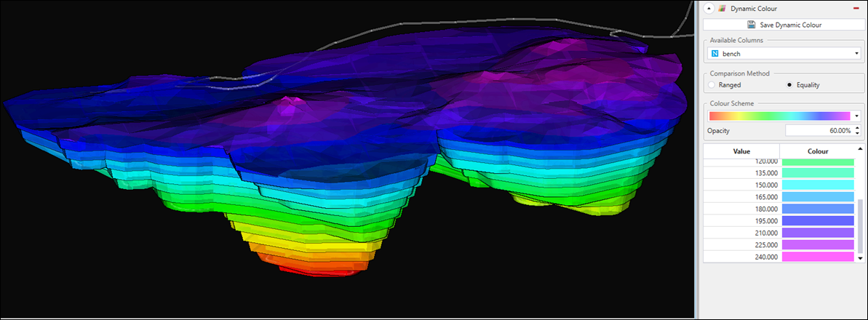Viewport: 868px width, 320px height.
Task: Open the Available Columns dropdown
Action: pyautogui.click(x=858, y=54)
